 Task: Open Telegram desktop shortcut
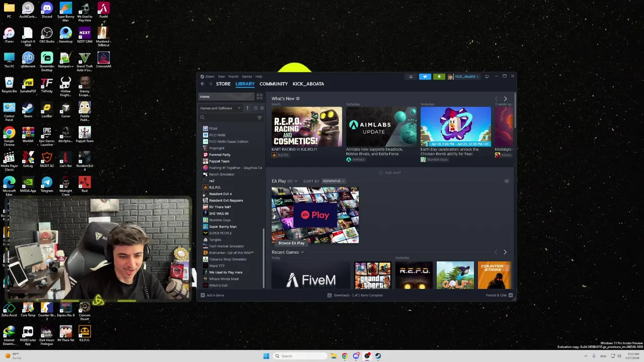tap(47, 186)
